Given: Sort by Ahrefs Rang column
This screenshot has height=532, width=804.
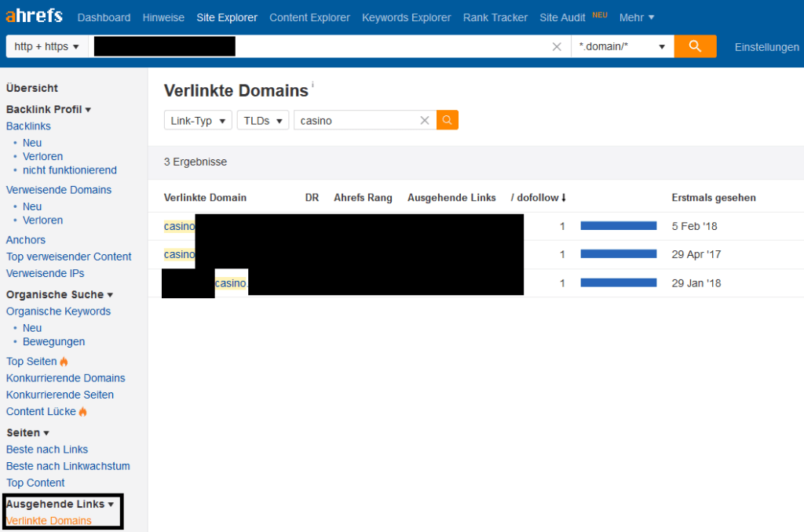Looking at the screenshot, I should coord(363,198).
